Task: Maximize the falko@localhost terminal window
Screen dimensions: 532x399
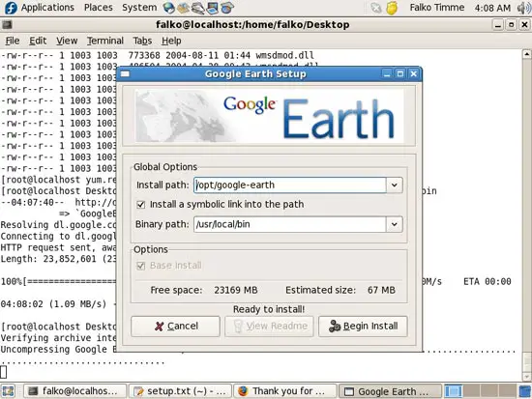Action: [512, 25]
